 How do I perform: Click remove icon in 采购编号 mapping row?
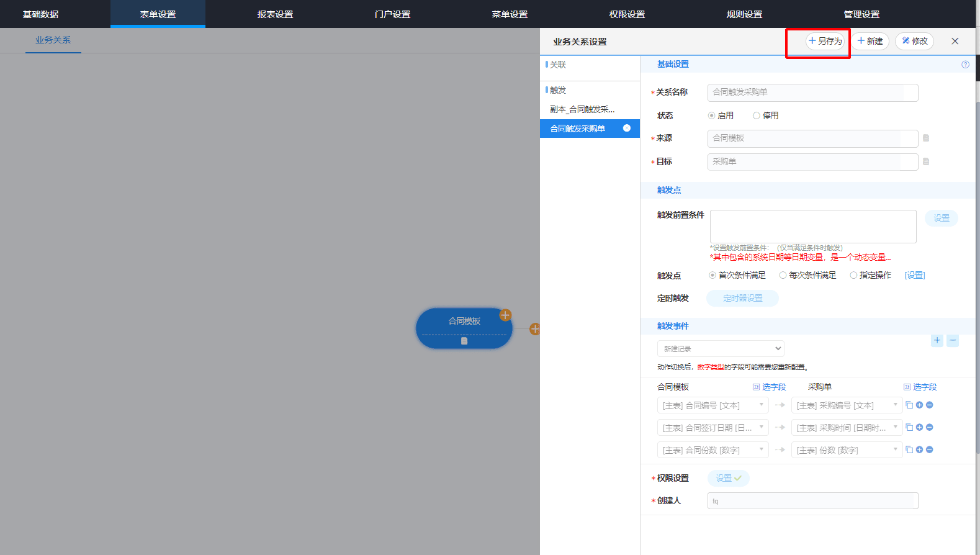click(x=929, y=405)
